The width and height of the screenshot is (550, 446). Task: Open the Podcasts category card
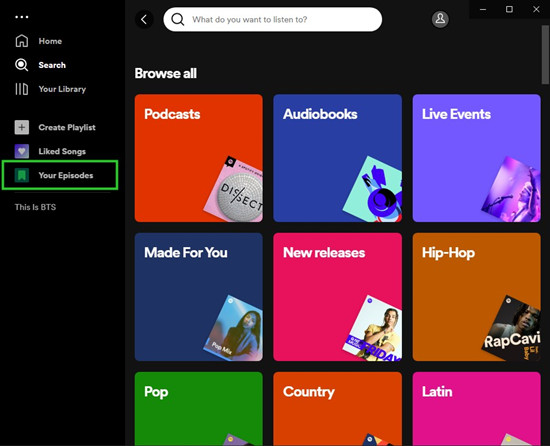coord(199,158)
